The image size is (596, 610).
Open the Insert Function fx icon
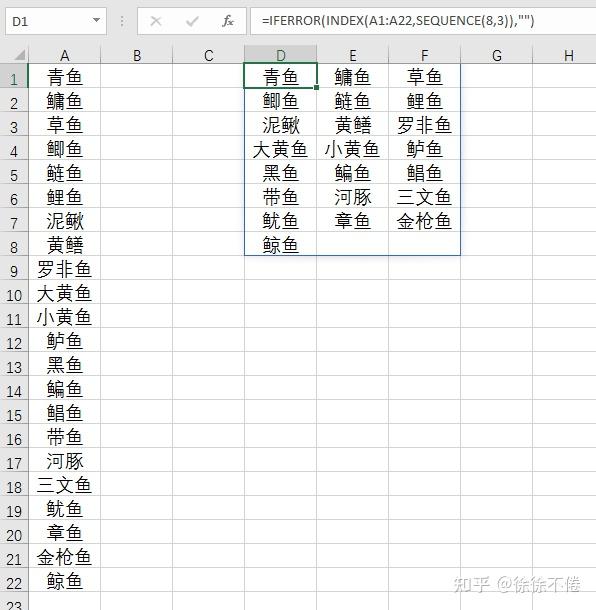[228, 21]
